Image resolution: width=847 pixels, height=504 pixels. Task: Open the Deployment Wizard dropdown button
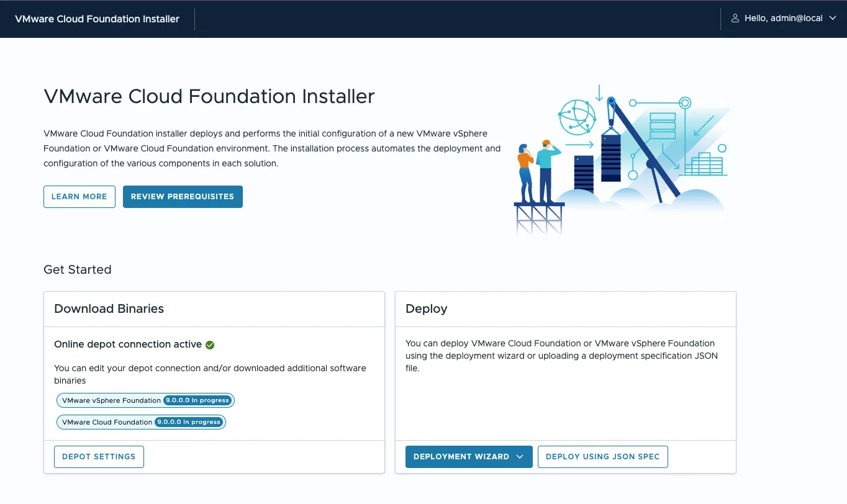[469, 457]
